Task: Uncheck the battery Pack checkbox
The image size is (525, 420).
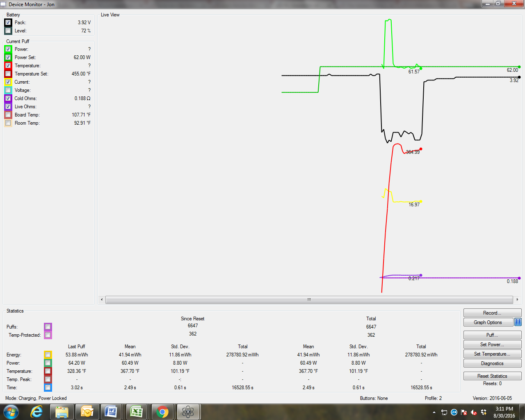Action: (8, 23)
